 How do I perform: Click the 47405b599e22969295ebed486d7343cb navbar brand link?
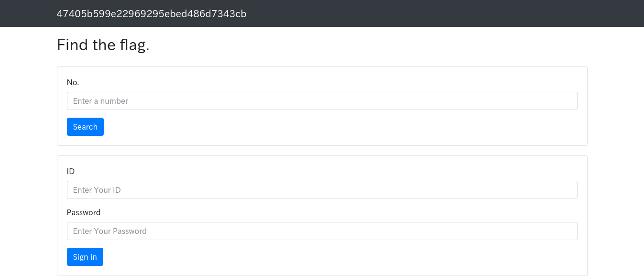coord(152,14)
